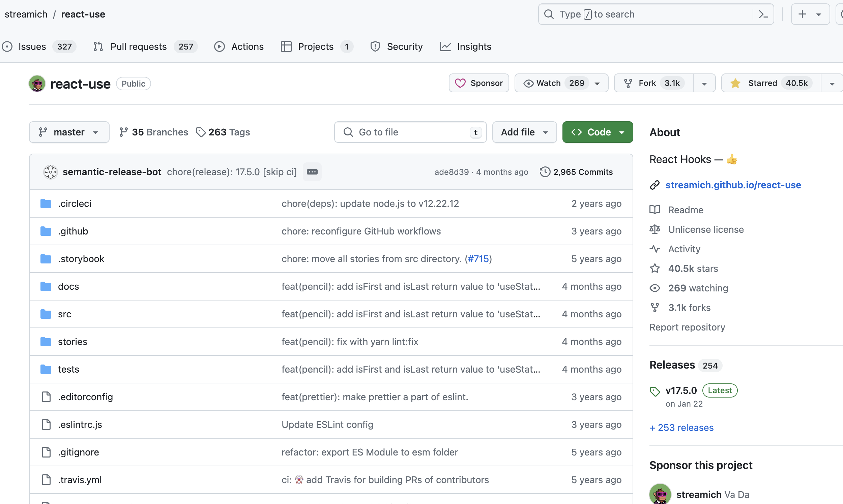This screenshot has width=843, height=504.
Task: Click the command palette icon near search
Action: tap(763, 14)
